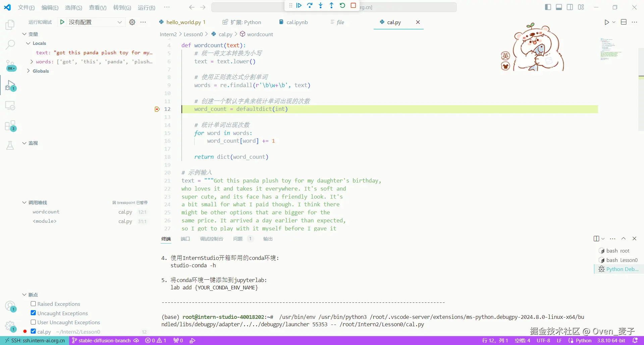Switch to the 调试控制台 debug console tab
This screenshot has height=345, width=644.
(x=212, y=239)
